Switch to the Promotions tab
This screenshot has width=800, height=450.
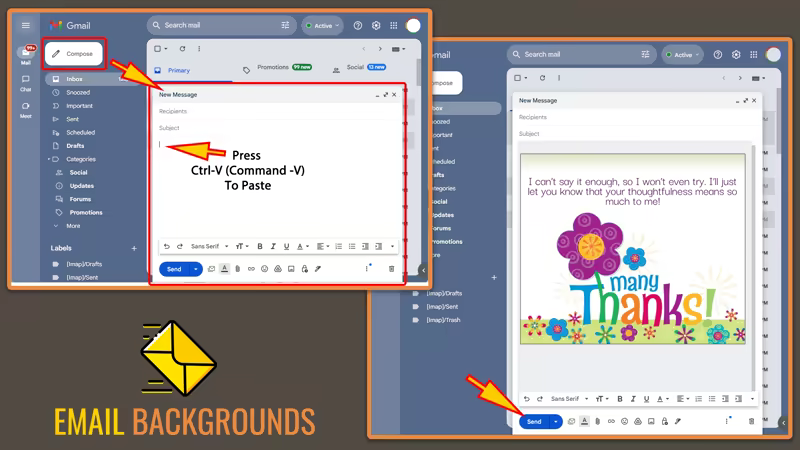273,68
